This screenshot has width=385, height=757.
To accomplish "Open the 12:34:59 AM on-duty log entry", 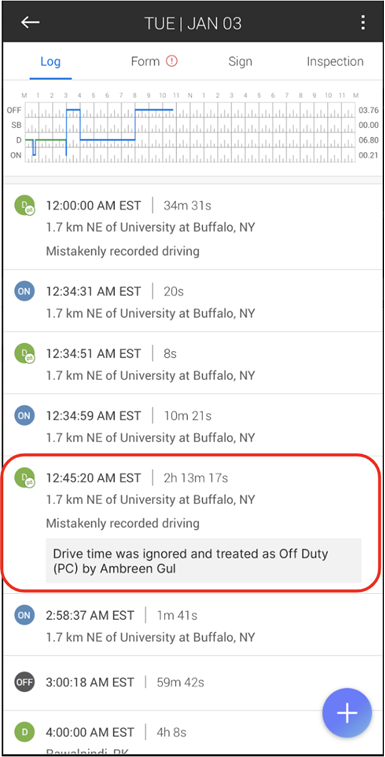I will [x=193, y=425].
